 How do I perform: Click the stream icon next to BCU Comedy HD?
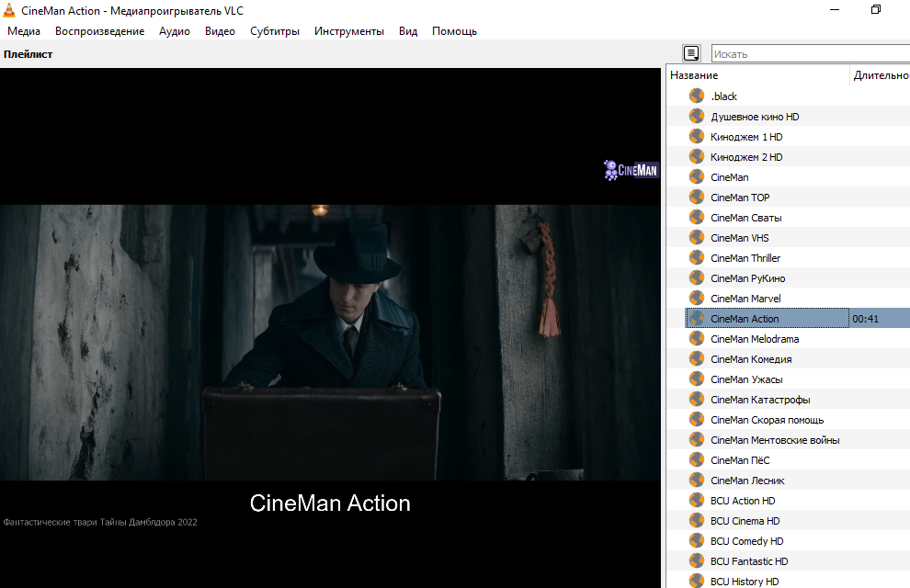(x=697, y=540)
